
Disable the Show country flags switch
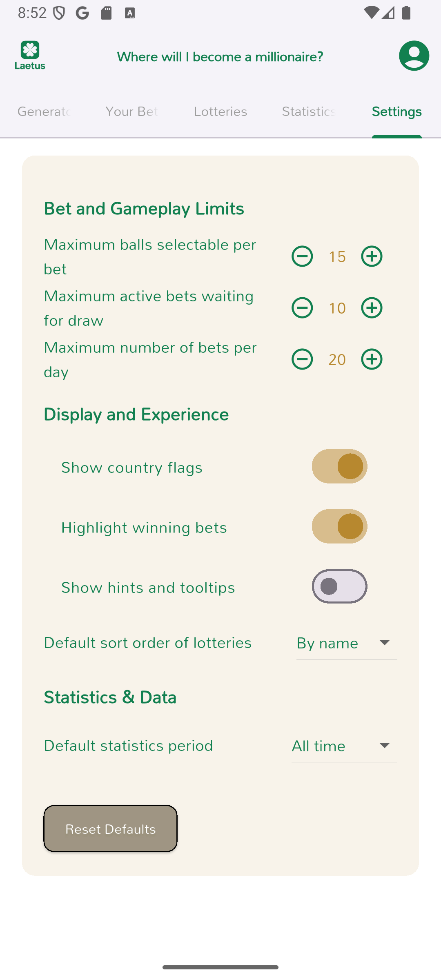coord(339,466)
